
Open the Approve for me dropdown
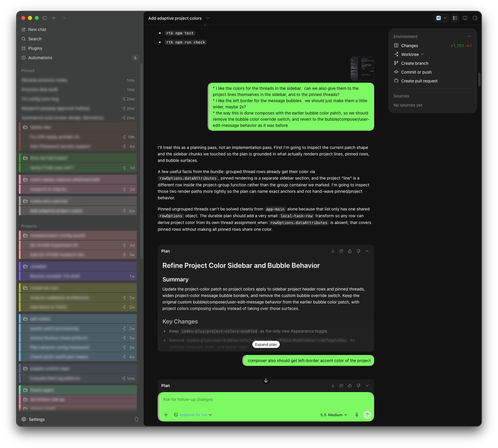point(193,415)
